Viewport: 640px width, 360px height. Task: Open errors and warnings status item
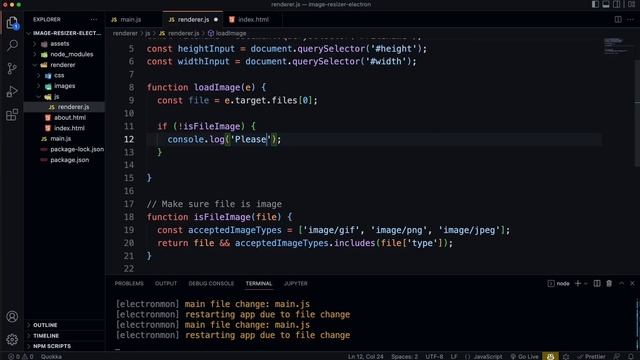click(20, 356)
